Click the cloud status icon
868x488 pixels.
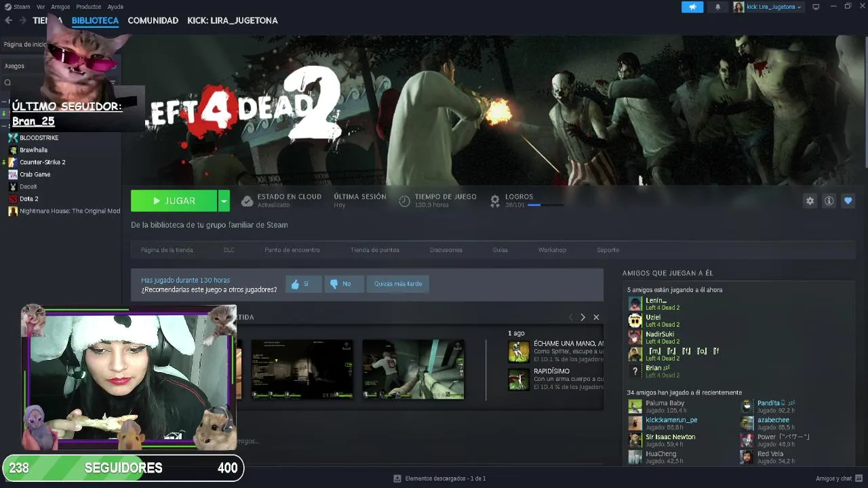click(247, 201)
